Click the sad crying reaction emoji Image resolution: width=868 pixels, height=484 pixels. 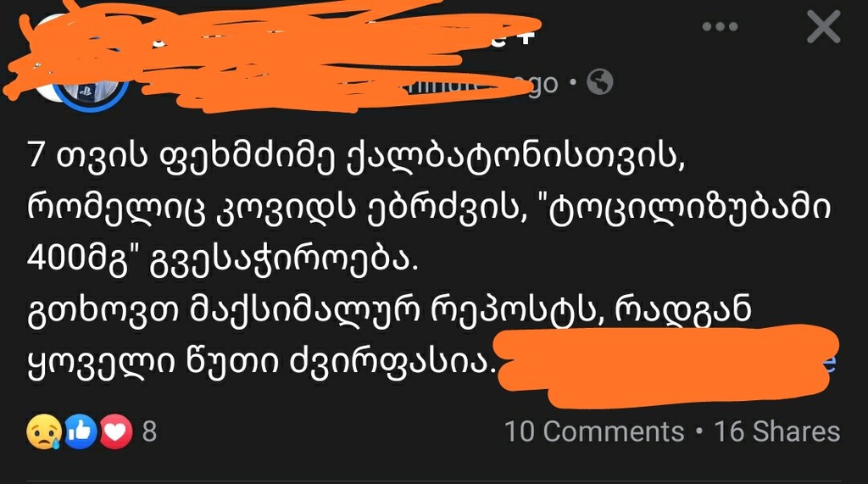(x=44, y=431)
